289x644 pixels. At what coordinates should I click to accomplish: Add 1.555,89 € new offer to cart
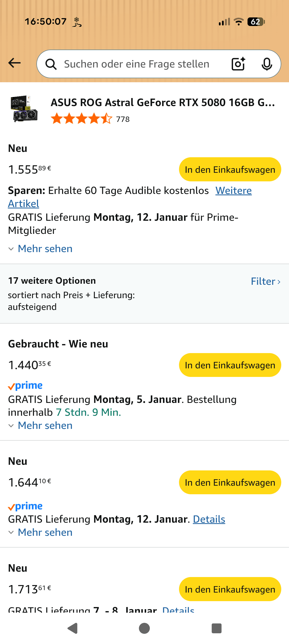(x=230, y=170)
